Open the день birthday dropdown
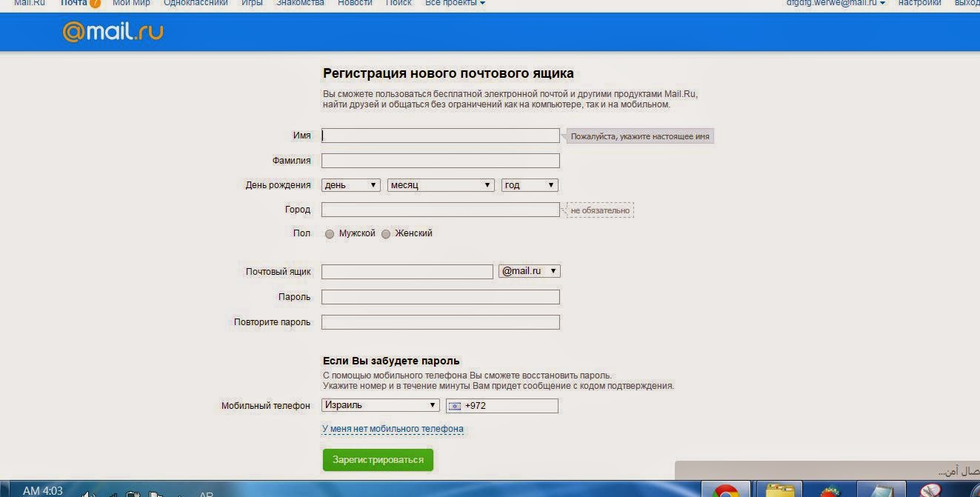 (351, 185)
